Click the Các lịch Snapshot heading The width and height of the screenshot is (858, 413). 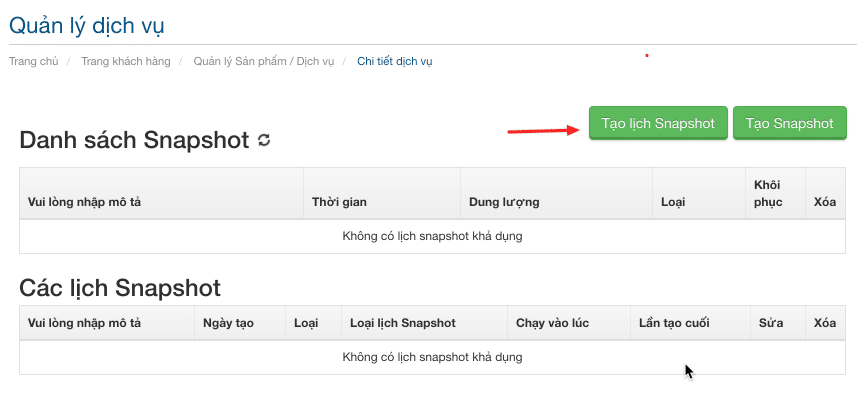tap(120, 288)
